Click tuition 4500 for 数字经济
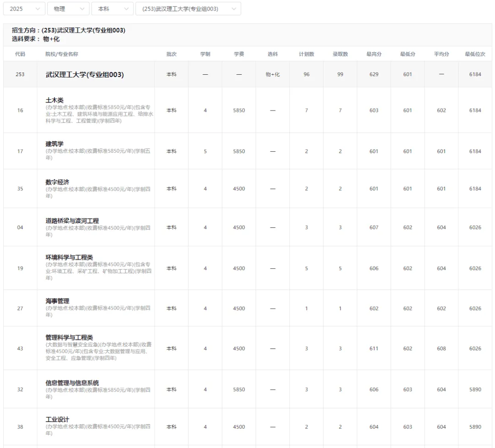The height and width of the screenshot is (448, 495). (x=239, y=188)
